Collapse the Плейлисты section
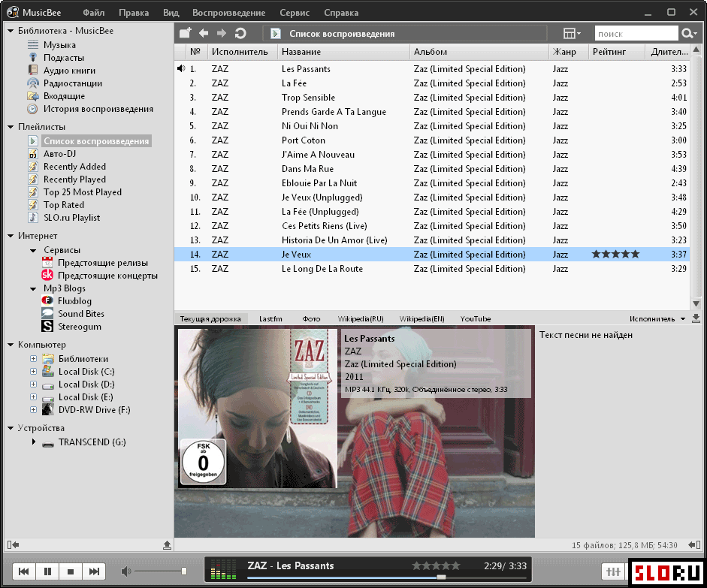Viewport: 707px width, 588px height. point(11,127)
